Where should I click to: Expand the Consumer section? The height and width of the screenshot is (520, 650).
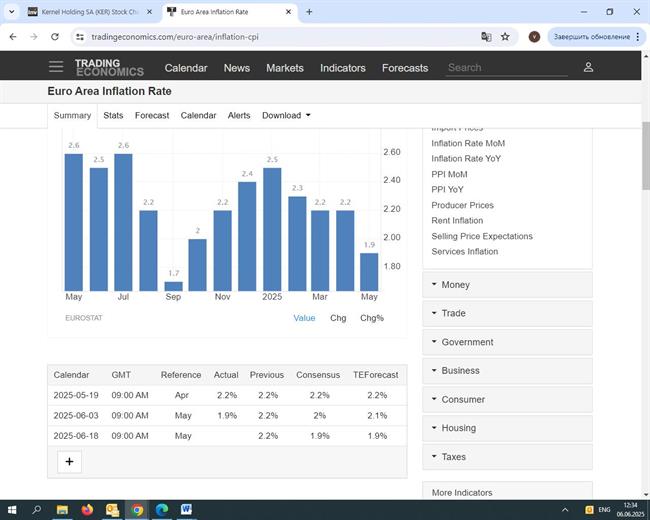tap(507, 399)
